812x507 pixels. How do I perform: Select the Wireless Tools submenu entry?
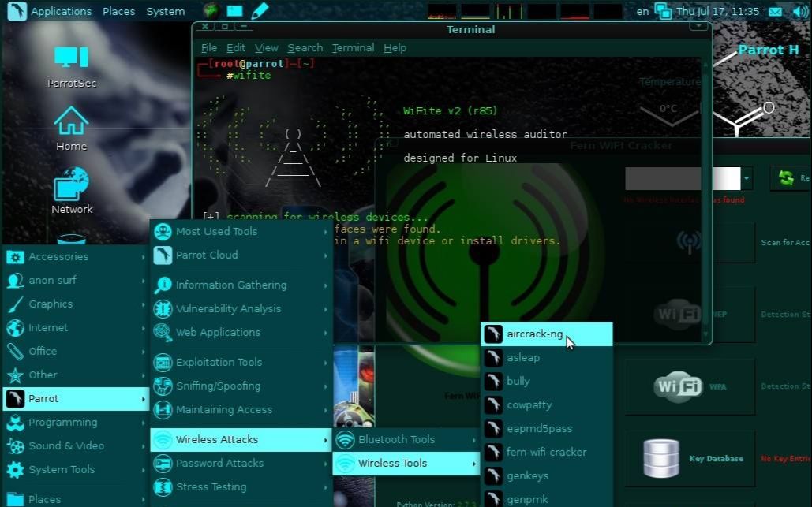[406, 464]
